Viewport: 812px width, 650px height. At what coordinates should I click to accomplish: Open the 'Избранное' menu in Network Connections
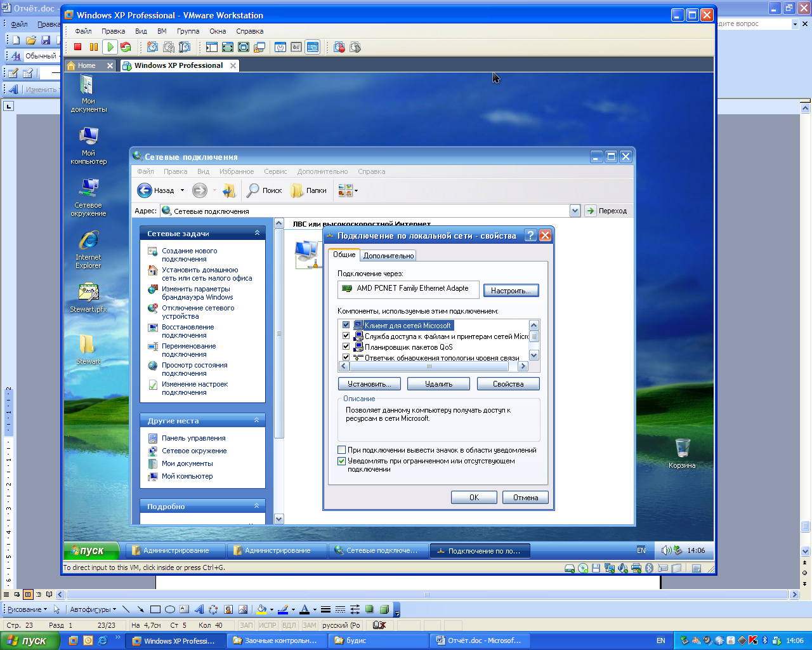click(x=237, y=171)
